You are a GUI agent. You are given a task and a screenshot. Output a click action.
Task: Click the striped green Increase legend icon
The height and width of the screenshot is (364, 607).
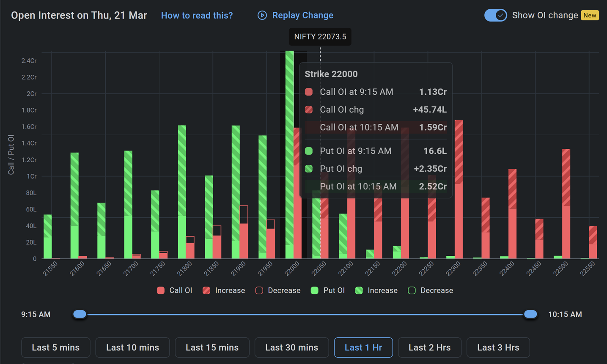[x=359, y=290]
